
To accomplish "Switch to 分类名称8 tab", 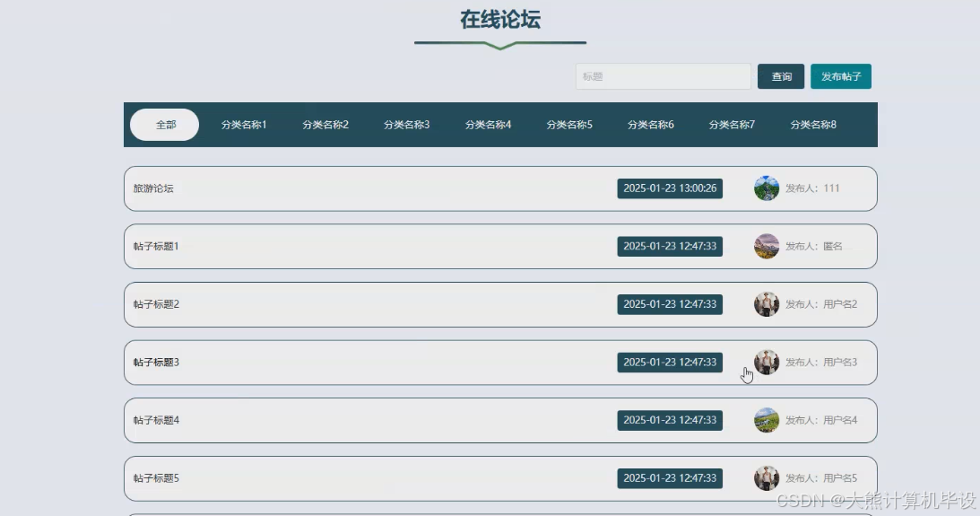I will 813,125.
